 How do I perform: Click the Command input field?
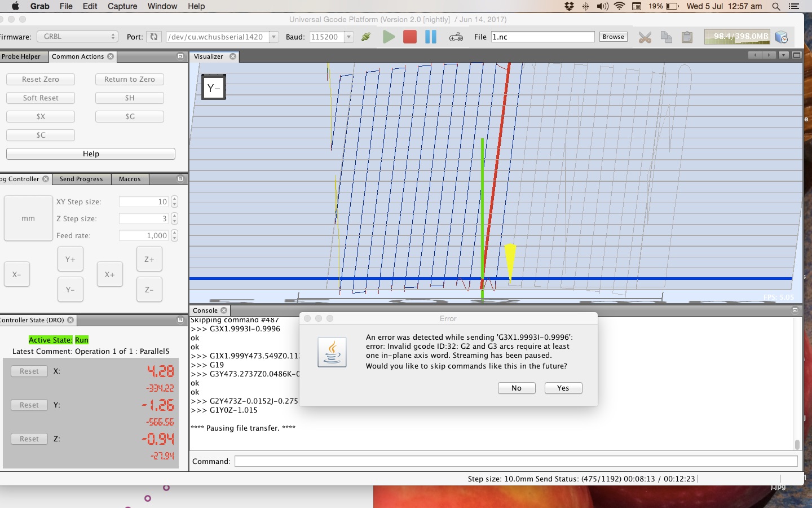516,462
